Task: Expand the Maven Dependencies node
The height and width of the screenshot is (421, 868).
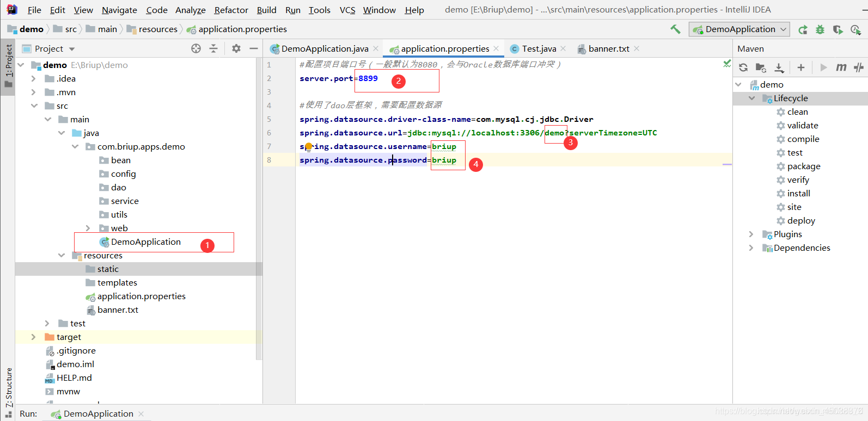Action: (x=751, y=247)
